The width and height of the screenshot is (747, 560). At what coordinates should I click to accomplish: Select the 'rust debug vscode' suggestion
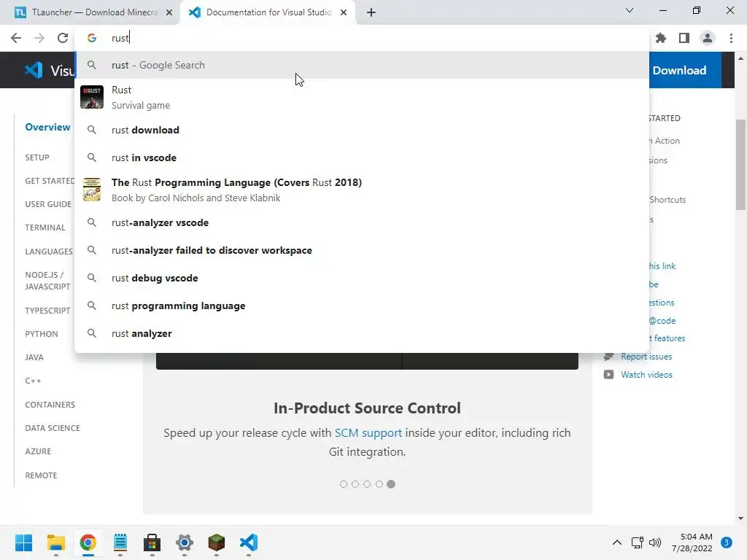click(362, 278)
